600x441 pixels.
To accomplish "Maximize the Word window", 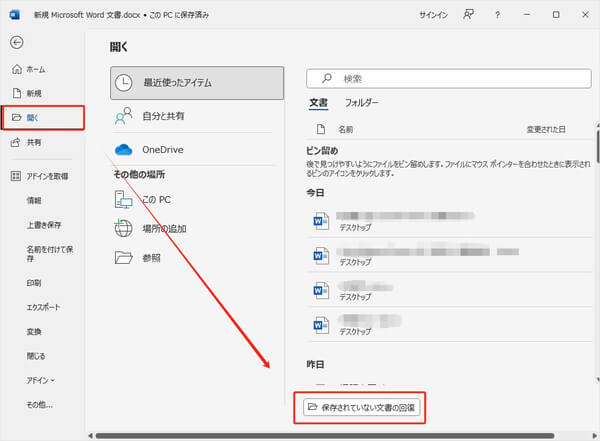I will click(556, 15).
